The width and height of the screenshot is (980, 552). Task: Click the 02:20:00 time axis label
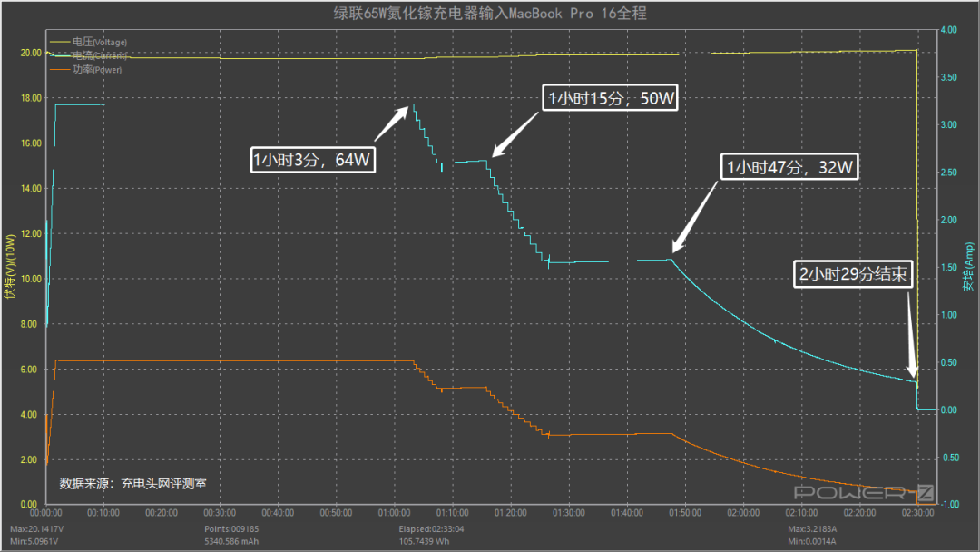coord(859,513)
